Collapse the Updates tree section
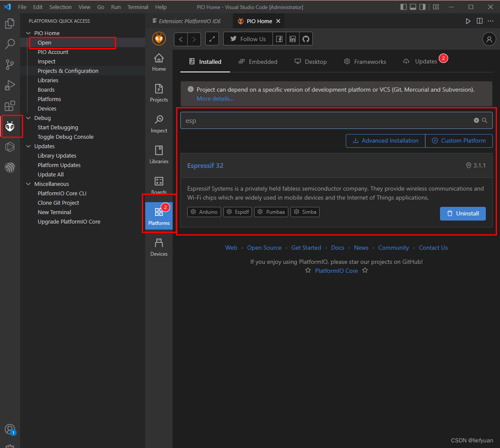Viewport: 500px width, 448px height. 28,146
